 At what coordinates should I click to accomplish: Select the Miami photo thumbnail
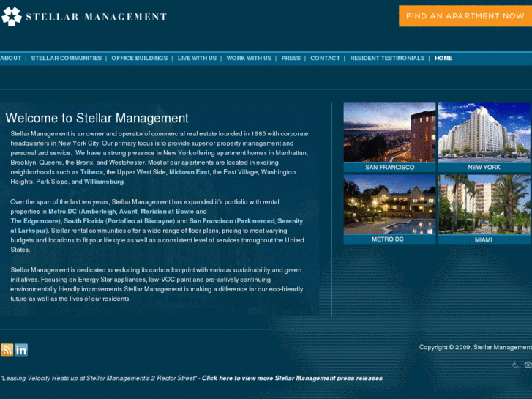(484, 204)
